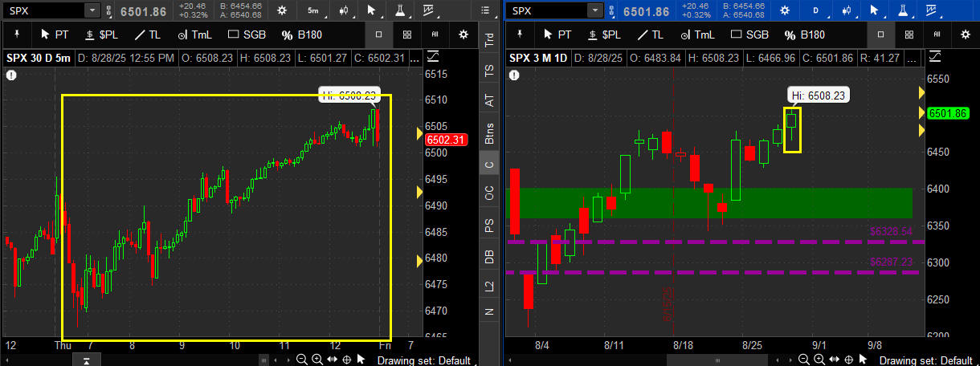The image size is (980, 366).
Task: Select B180 percent tool on left toolbar
Action: pyautogui.click(x=301, y=35)
